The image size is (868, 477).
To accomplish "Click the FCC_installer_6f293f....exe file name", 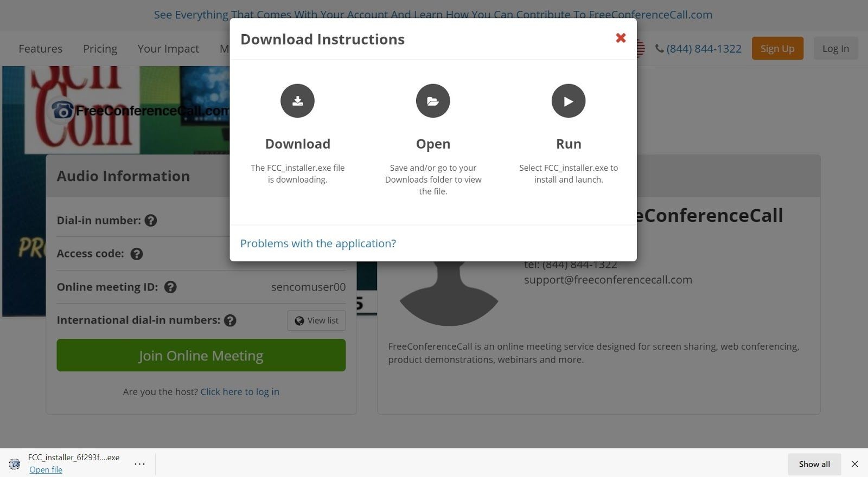I will tap(74, 457).
